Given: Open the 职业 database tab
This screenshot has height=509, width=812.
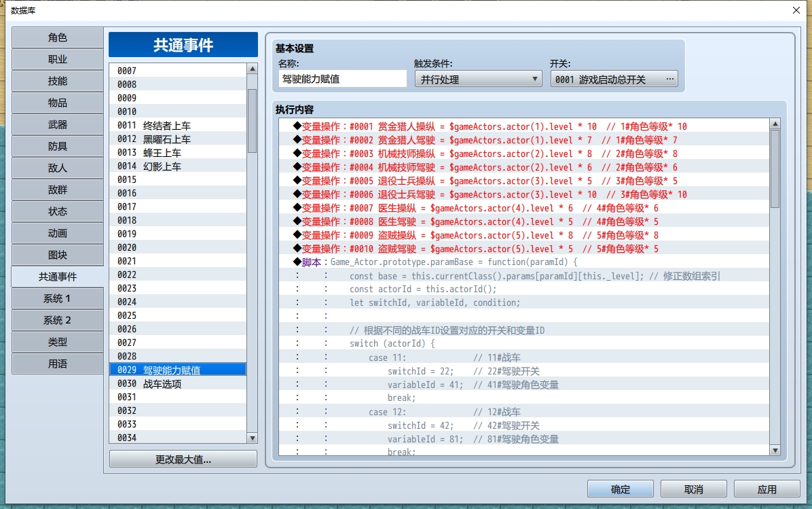Looking at the screenshot, I should click(58, 59).
